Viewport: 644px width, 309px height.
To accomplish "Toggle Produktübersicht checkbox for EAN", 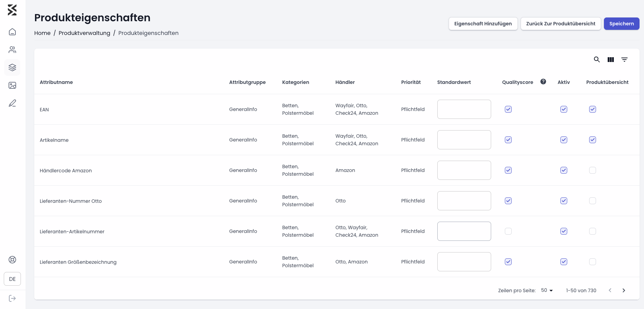I will (593, 109).
